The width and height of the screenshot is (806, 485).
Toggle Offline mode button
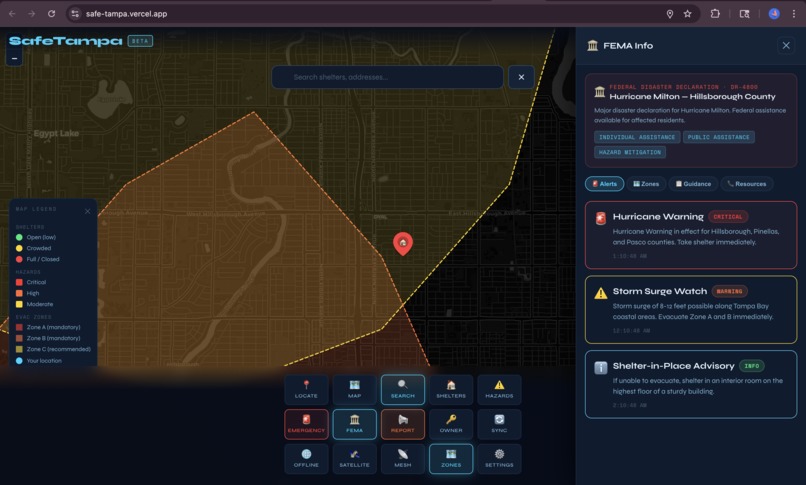point(306,458)
